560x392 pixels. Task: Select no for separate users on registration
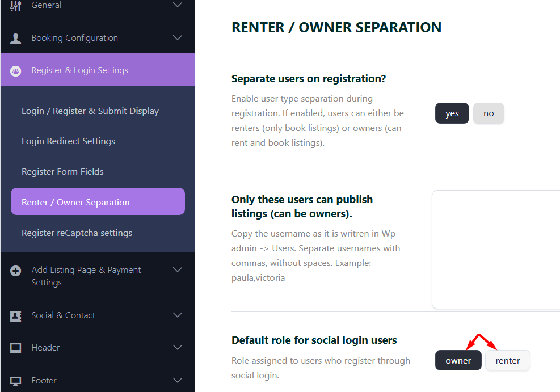tap(489, 113)
